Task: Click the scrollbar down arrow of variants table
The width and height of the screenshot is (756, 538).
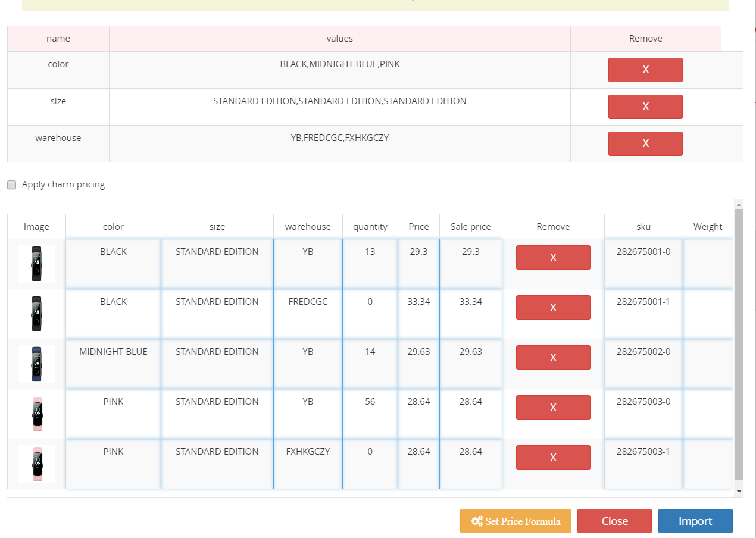Action: point(739,492)
